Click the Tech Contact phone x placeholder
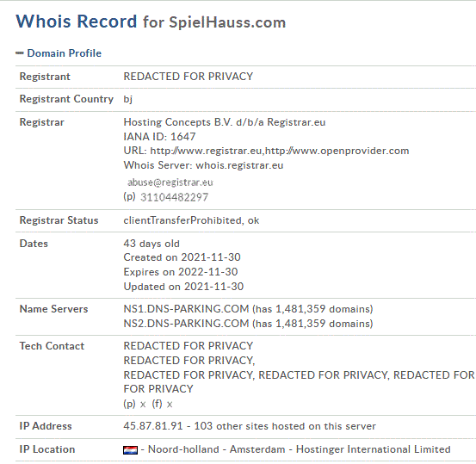Viewport: 476px width, 464px height. pos(143,405)
